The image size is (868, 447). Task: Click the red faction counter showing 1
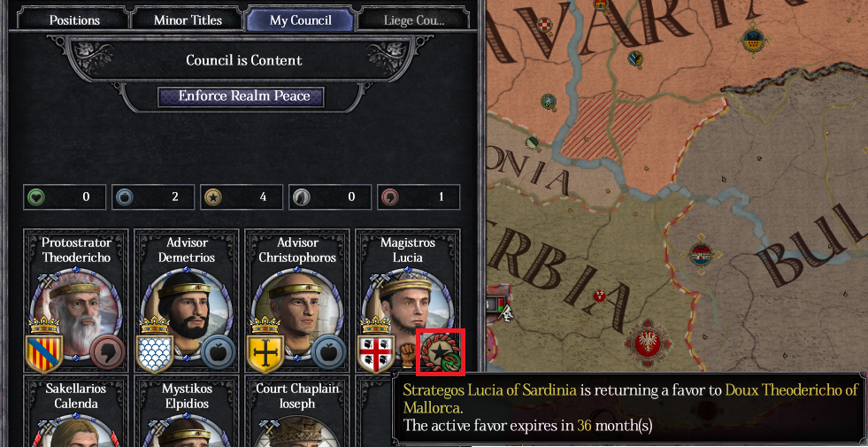tap(419, 197)
